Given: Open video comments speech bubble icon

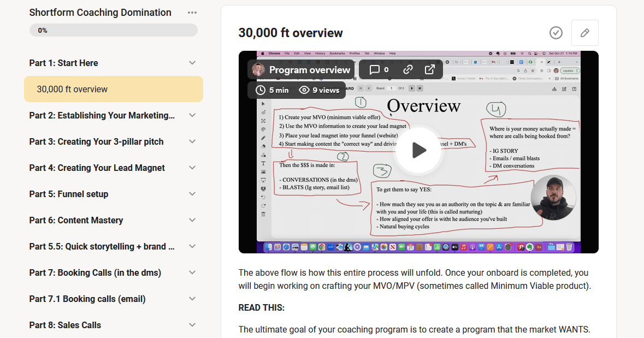Looking at the screenshot, I should click(375, 70).
